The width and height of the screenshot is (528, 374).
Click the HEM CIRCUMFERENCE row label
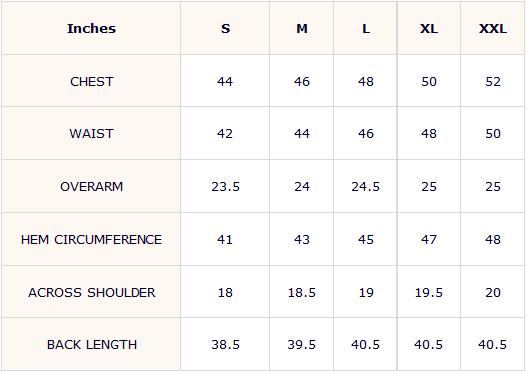pyautogui.click(x=91, y=240)
